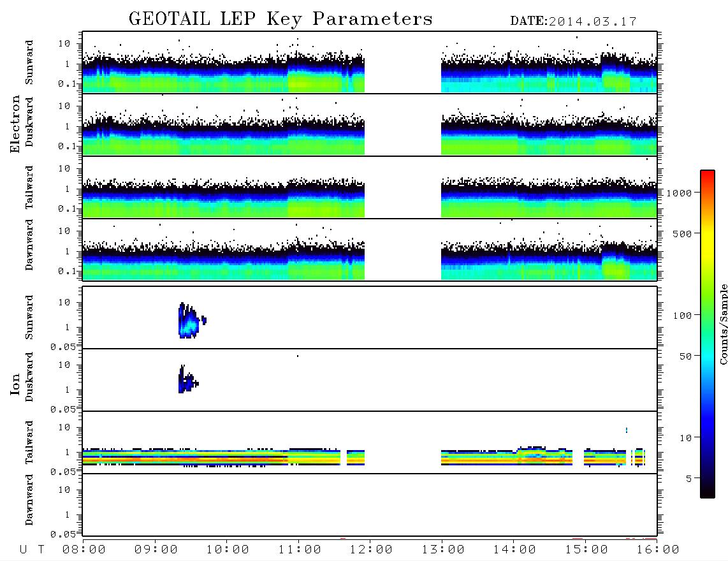The height and width of the screenshot is (561, 728).
Task: Click the 0.05 tick of Ion Dawnward panel
Action: pyautogui.click(x=63, y=534)
